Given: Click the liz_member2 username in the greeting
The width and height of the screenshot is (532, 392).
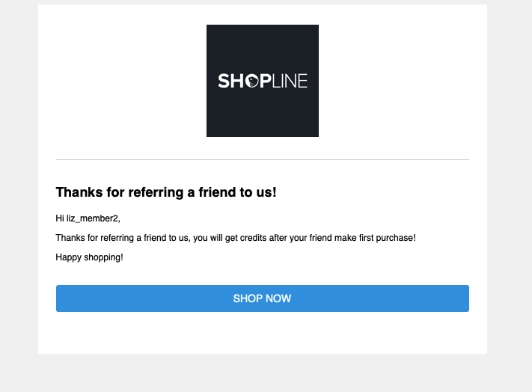Looking at the screenshot, I should (92, 218).
